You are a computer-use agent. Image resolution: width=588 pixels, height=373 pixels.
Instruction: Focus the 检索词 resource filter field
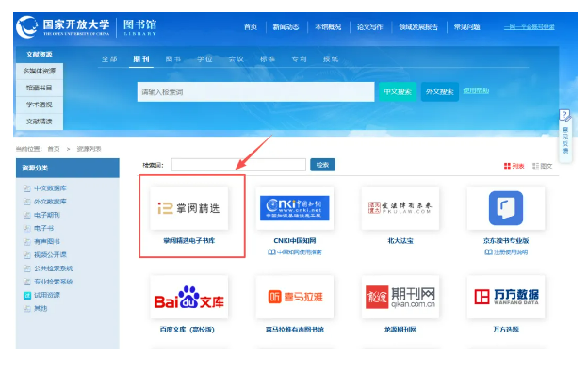click(238, 165)
